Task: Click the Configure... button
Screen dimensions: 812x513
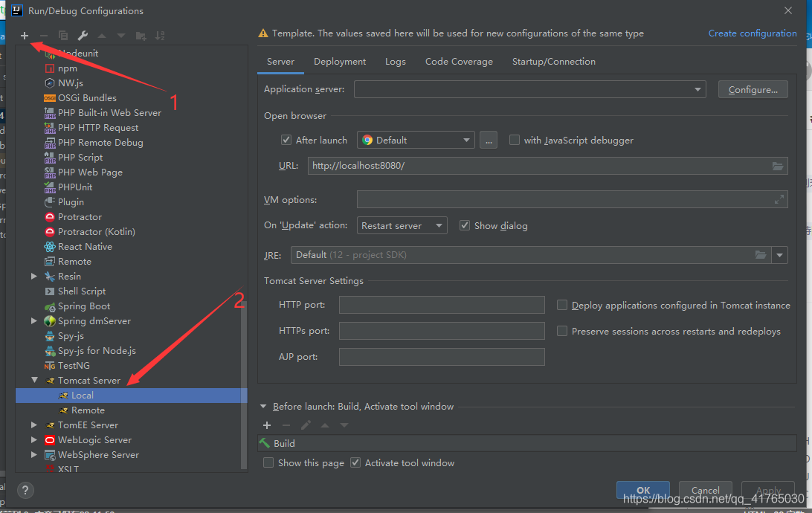Action: click(753, 89)
